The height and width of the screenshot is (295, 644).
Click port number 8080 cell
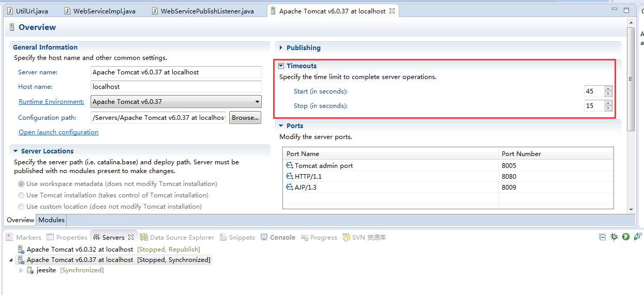tap(556, 176)
